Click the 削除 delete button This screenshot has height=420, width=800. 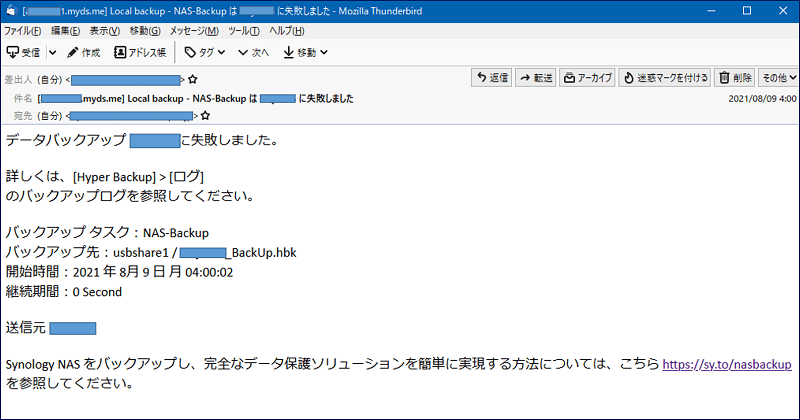(x=735, y=78)
